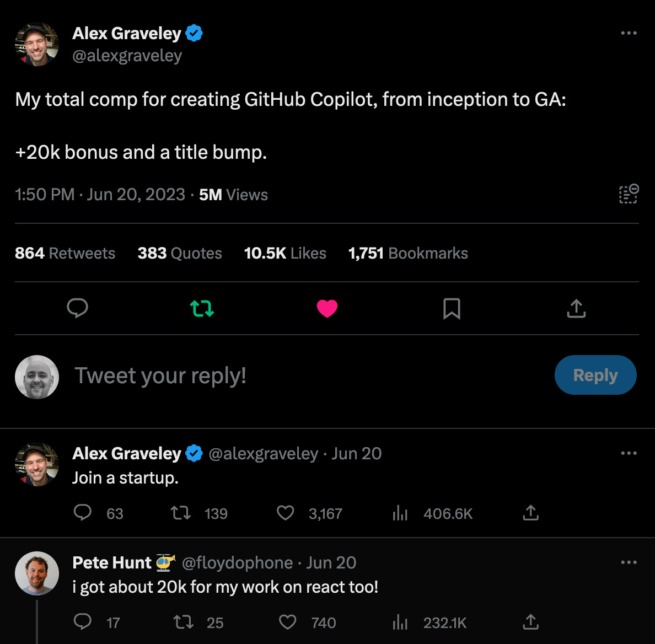
Task: View the 864 Retweets list
Action: tap(65, 253)
